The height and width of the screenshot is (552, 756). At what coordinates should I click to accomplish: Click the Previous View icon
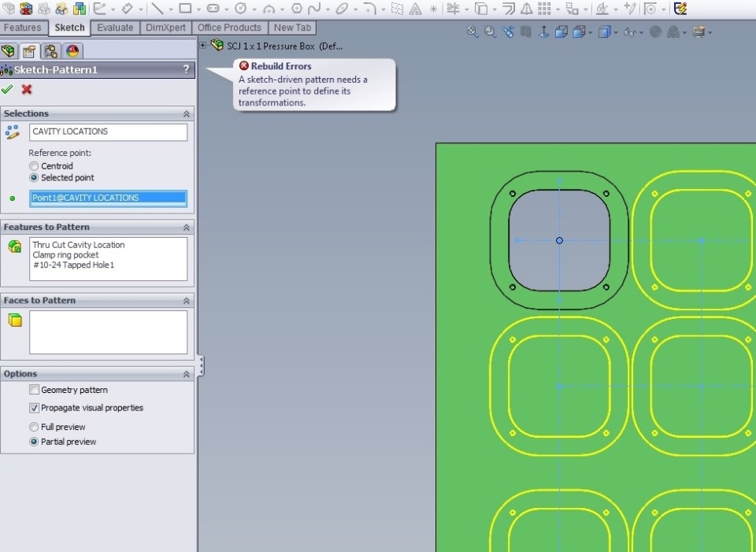click(508, 31)
